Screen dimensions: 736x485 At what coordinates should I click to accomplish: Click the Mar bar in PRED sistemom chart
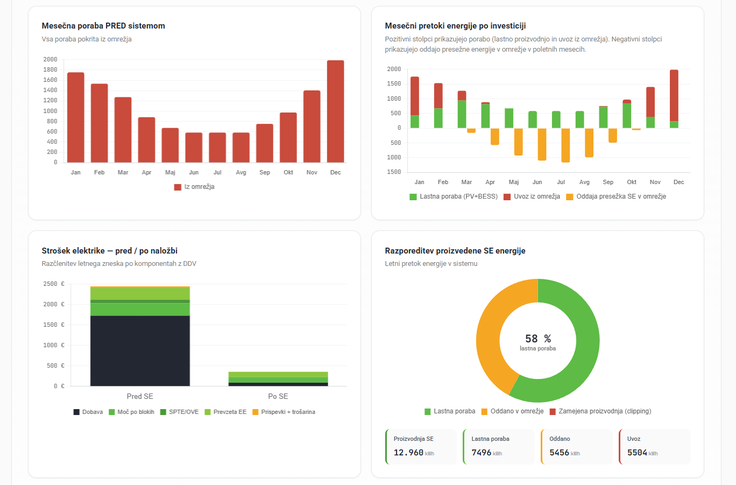click(123, 130)
